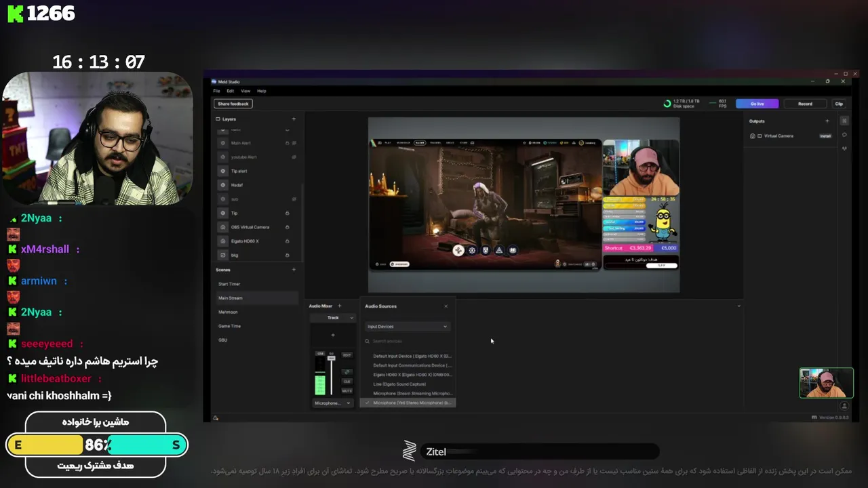Open the View menu
This screenshot has height=488, width=868.
pyautogui.click(x=245, y=91)
